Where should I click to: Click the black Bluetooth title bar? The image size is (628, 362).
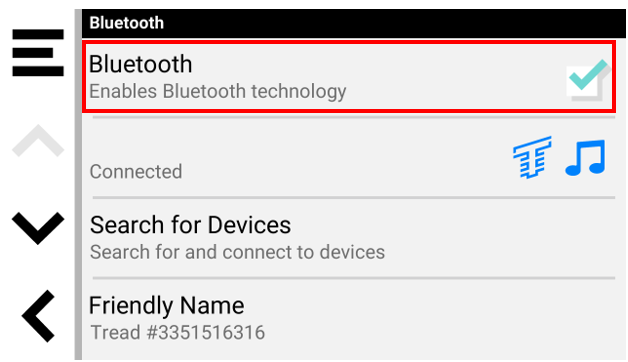click(x=354, y=23)
